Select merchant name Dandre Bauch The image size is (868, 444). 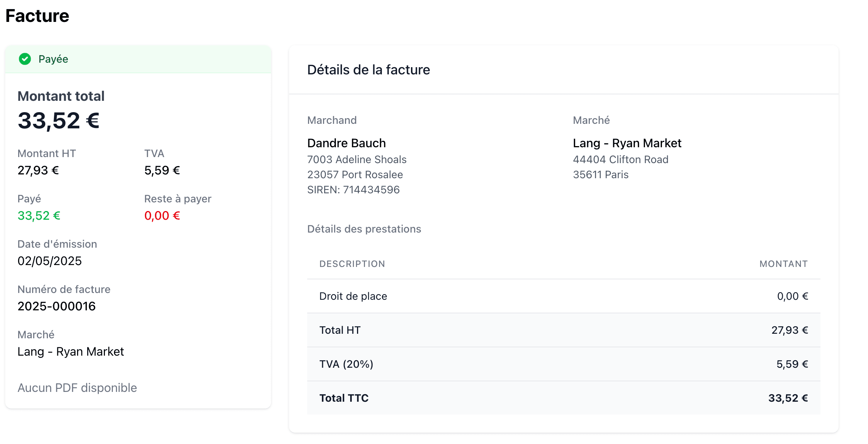pyautogui.click(x=346, y=143)
